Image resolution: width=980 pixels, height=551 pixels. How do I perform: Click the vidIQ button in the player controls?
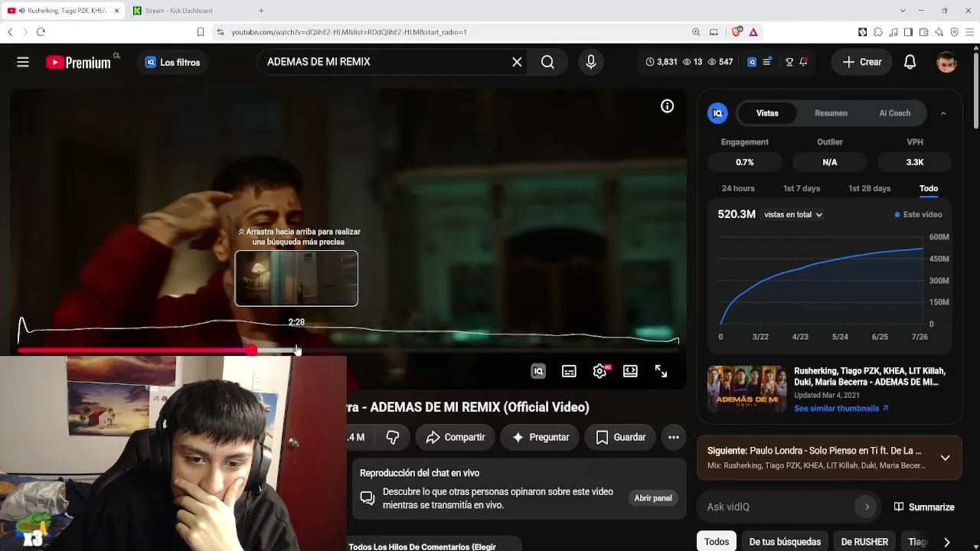[538, 371]
